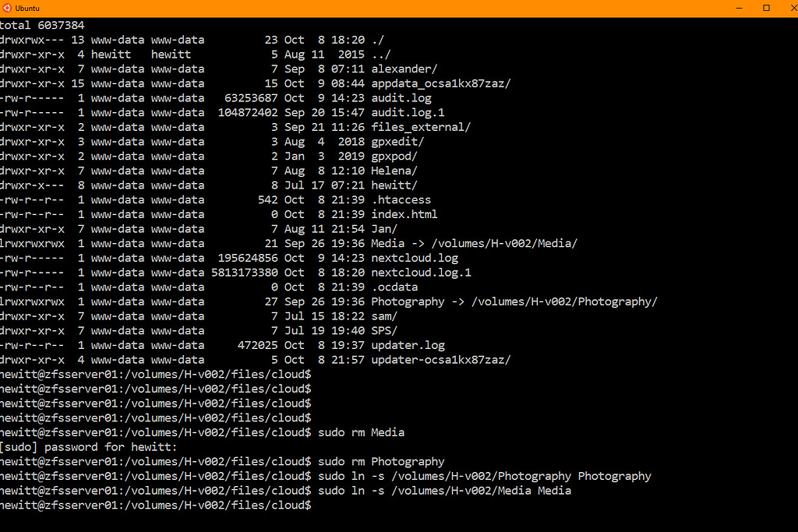Click the files_external/ directory name

tap(421, 127)
